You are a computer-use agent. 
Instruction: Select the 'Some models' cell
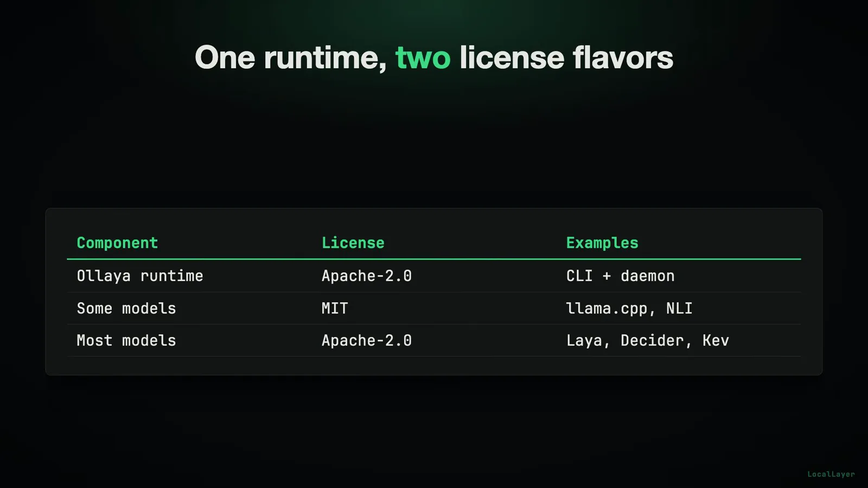(x=126, y=309)
